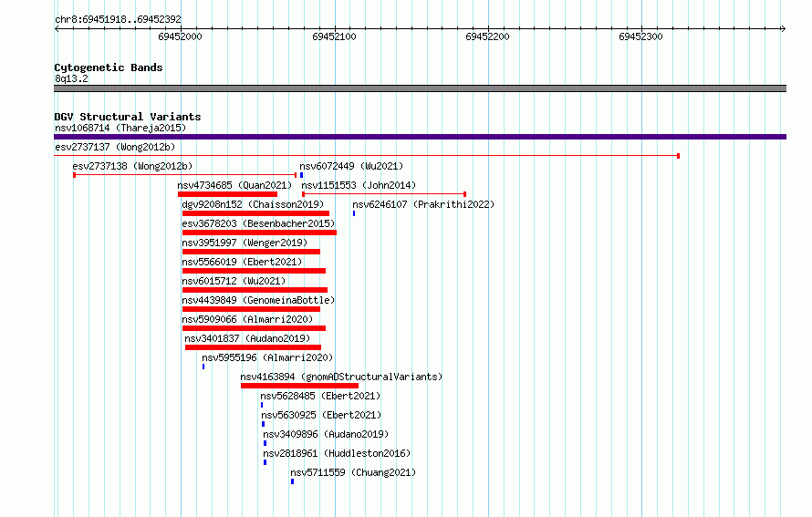Screen dimensions: 812x517
Task: Click the red bar under nsv3401837
Action: pos(254,347)
